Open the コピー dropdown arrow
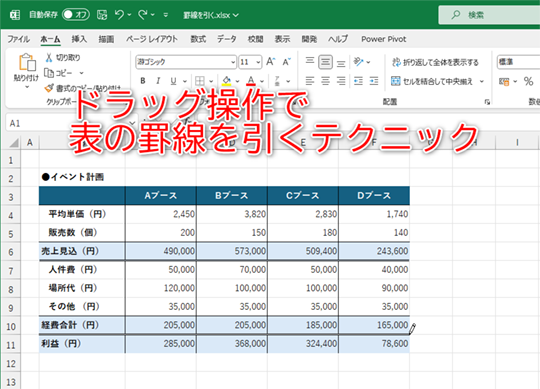Image resolution: width=540 pixels, height=389 pixels. (x=82, y=73)
